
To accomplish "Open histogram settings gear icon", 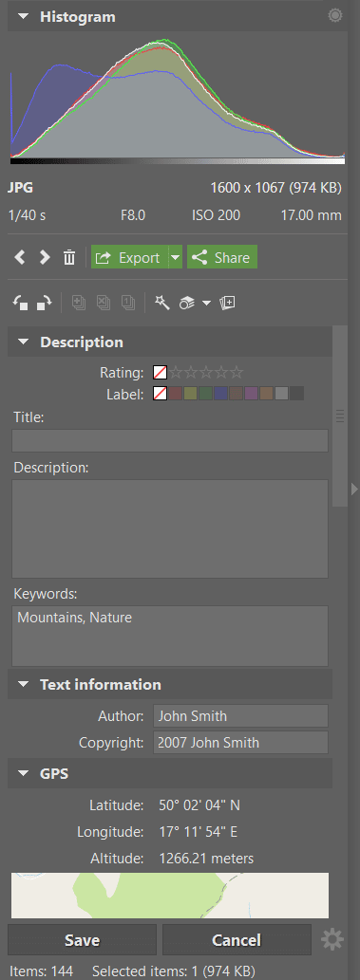I will coord(335,16).
